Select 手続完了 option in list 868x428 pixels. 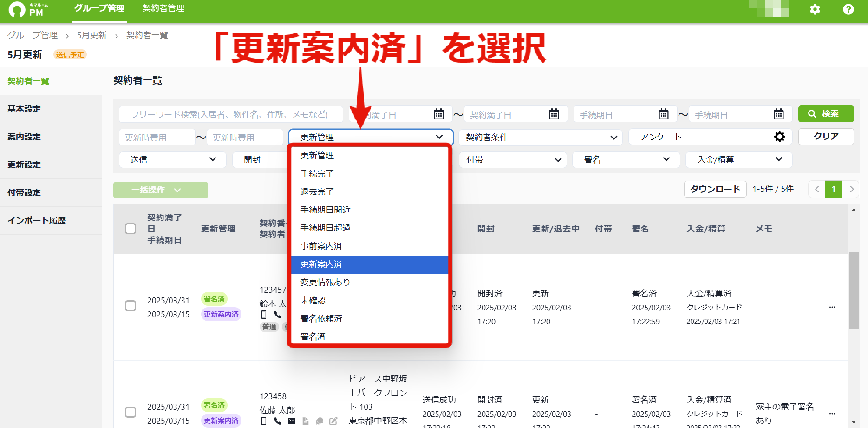370,174
